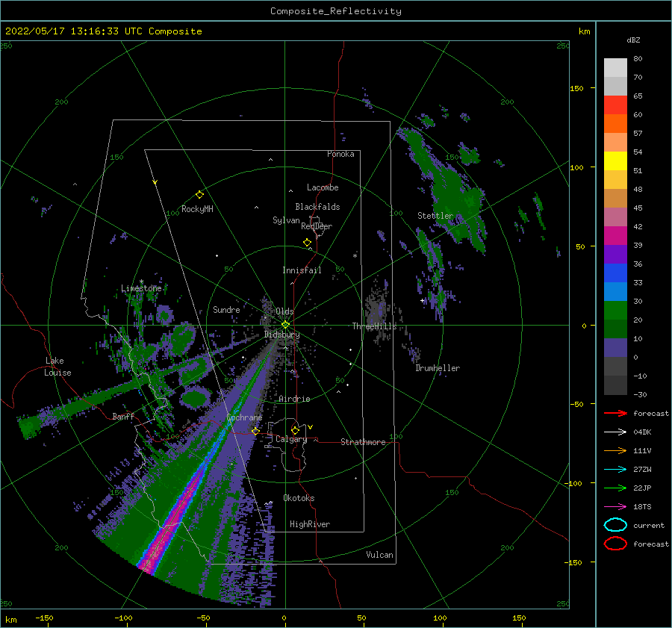
Task: Click the yellow diamond marker by RockyMH
Action: 199,195
